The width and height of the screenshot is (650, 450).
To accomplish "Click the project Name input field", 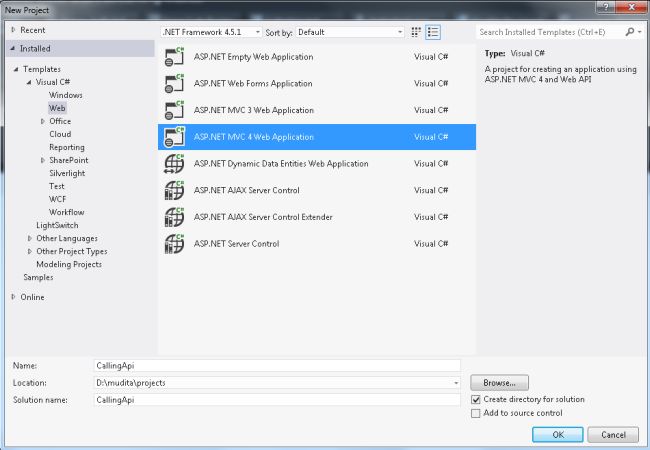I will coord(277,365).
